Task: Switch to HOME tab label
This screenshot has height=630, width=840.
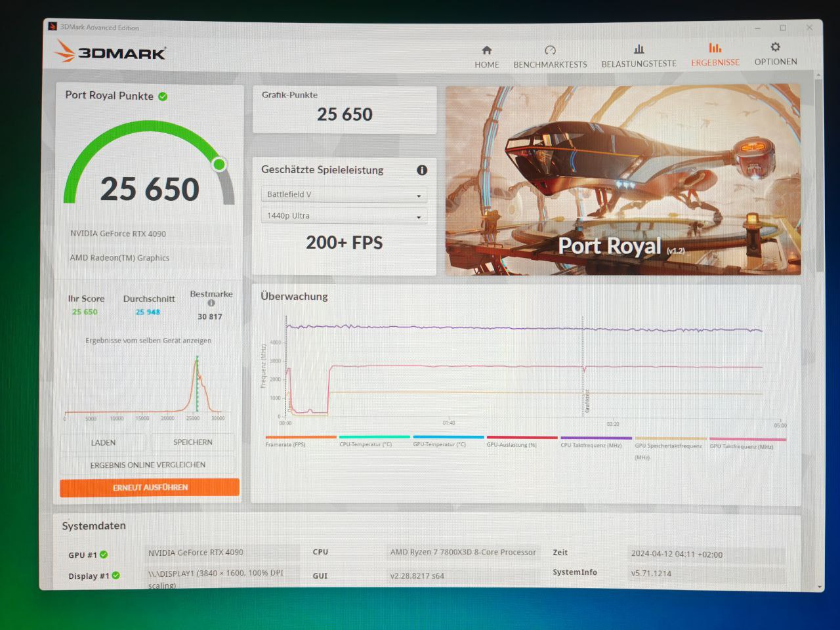Action: pos(487,65)
